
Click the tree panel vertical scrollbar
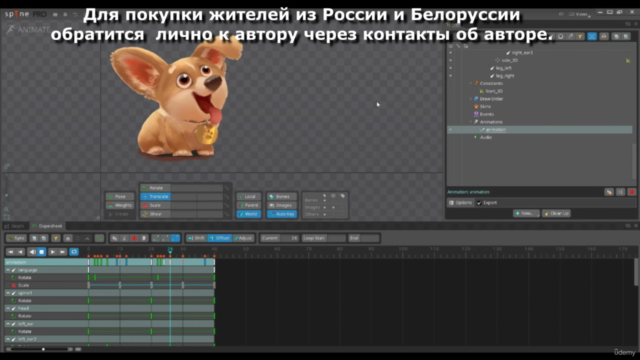635,161
